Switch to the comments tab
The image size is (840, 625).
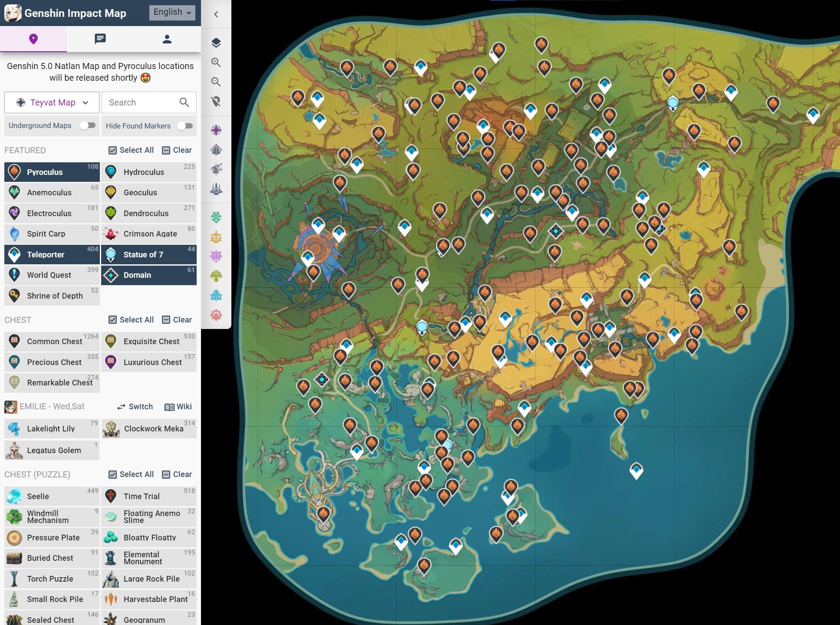[x=100, y=39]
